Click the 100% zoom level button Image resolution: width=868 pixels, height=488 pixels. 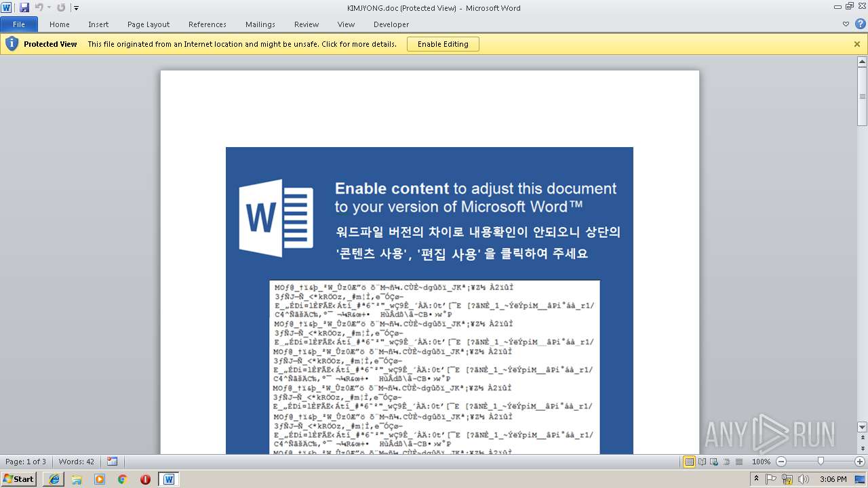click(x=761, y=462)
